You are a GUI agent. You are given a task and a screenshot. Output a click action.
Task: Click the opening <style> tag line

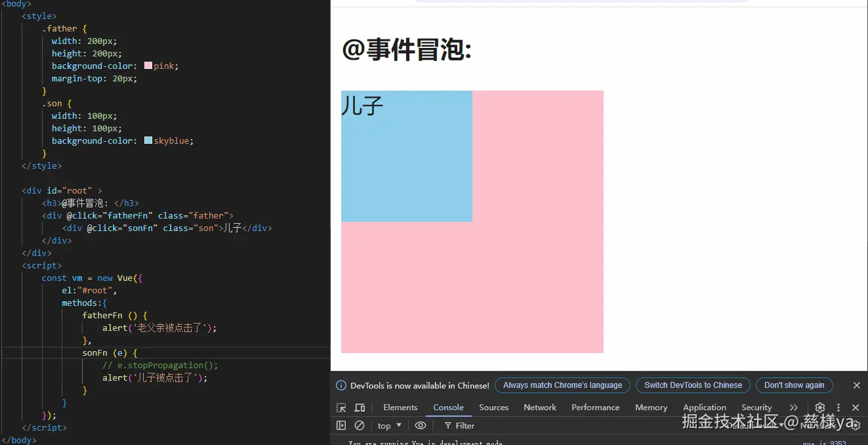(39, 16)
